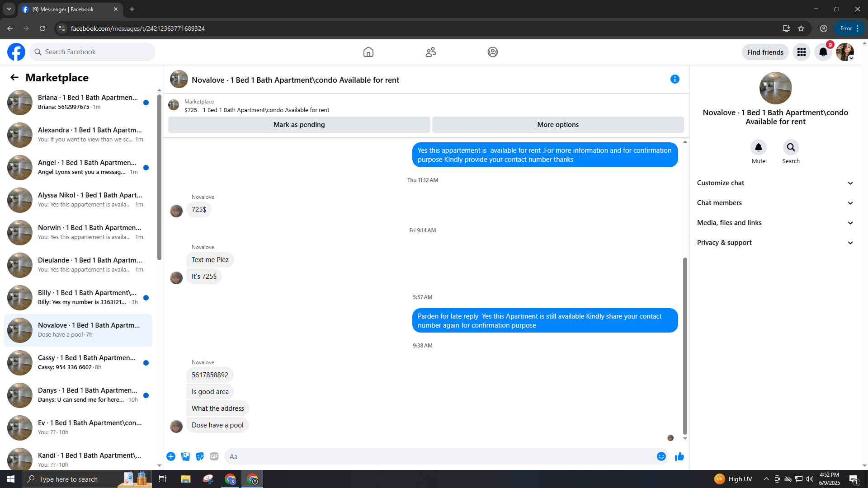The image size is (868, 488).
Task: Bookmark this page with the star
Action: click(x=801, y=28)
